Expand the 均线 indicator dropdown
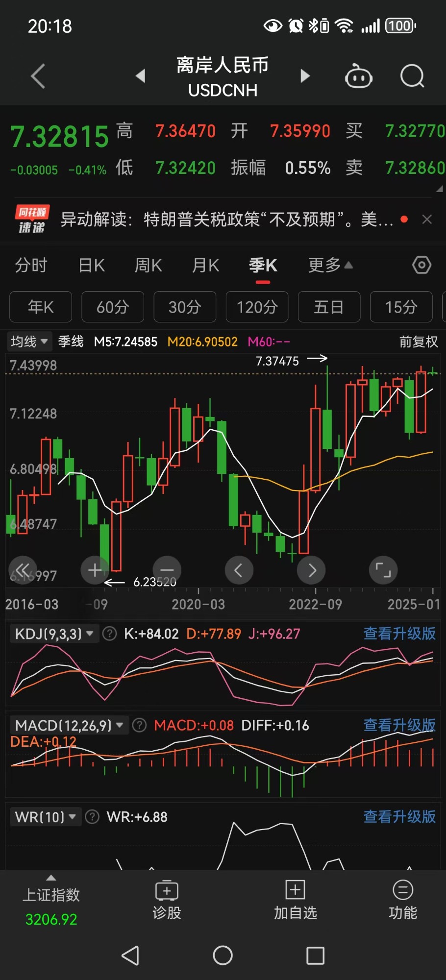This screenshot has height=980, width=446. [29, 341]
